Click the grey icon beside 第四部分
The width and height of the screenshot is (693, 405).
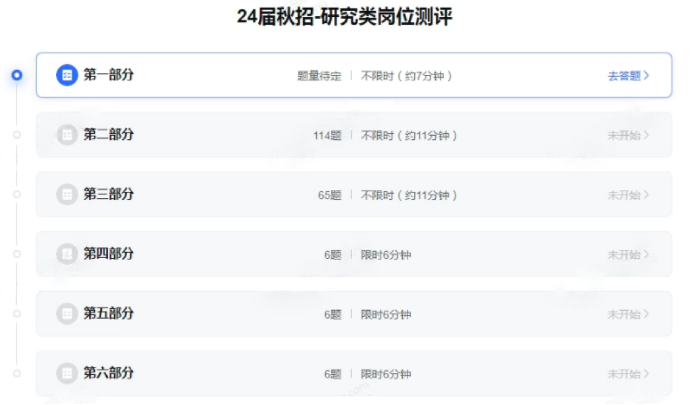tap(67, 254)
